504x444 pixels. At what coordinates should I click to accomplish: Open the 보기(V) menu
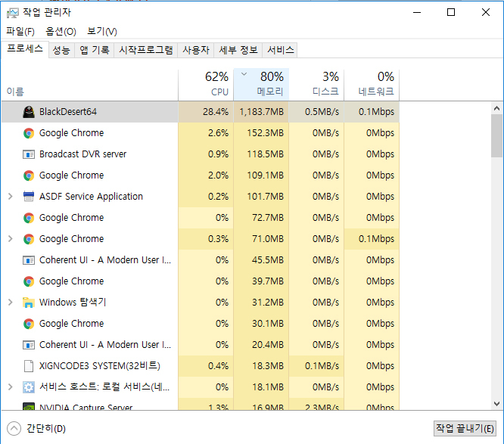click(x=102, y=32)
